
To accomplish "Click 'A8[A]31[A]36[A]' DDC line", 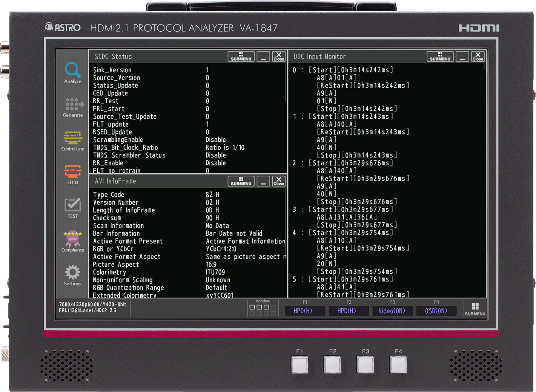I will click(347, 217).
